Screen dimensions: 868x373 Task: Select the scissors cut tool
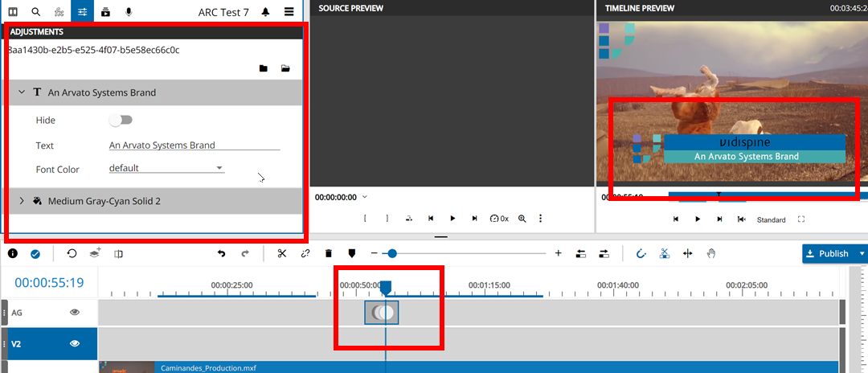281,253
